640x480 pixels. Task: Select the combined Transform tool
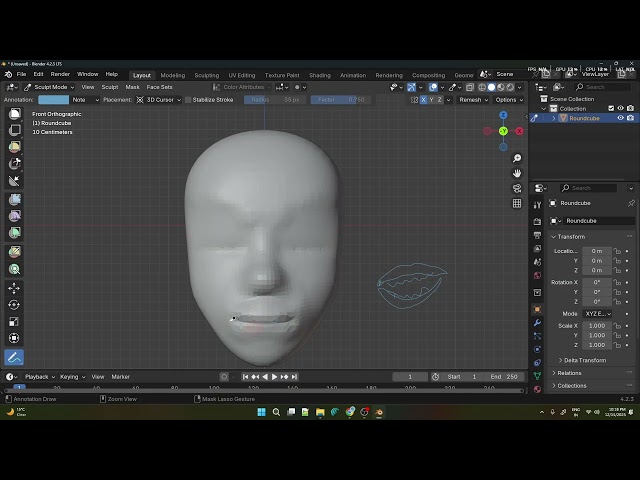coord(14,338)
